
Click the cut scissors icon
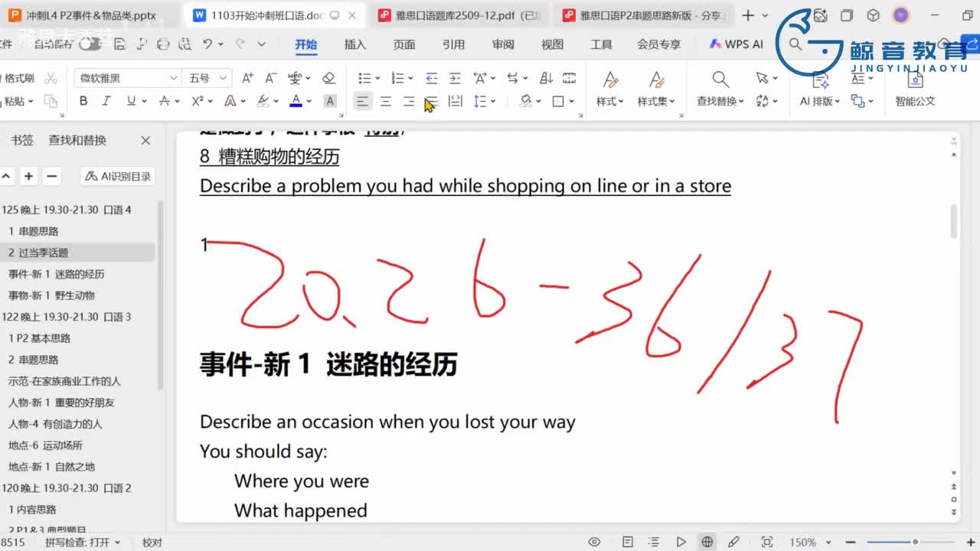click(x=51, y=78)
